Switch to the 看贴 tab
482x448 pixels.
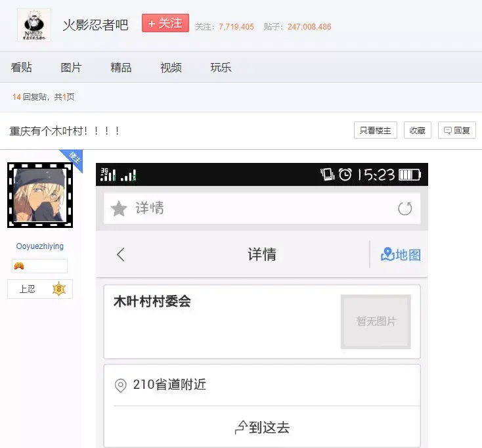click(21, 68)
